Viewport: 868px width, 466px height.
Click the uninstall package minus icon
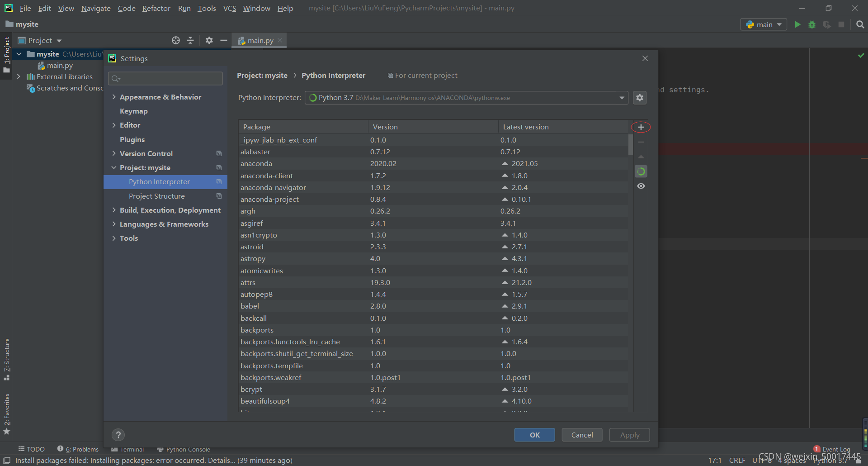pyautogui.click(x=641, y=142)
